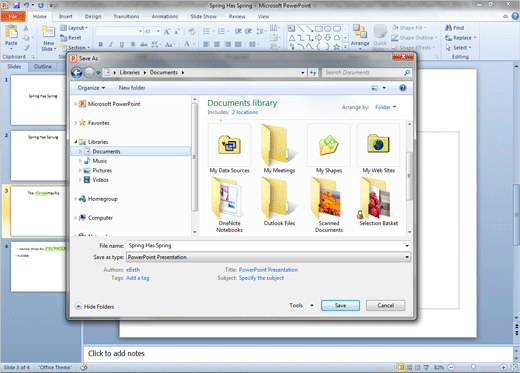520x373 pixels.
Task: Click the 2 locations link
Action: (x=245, y=112)
